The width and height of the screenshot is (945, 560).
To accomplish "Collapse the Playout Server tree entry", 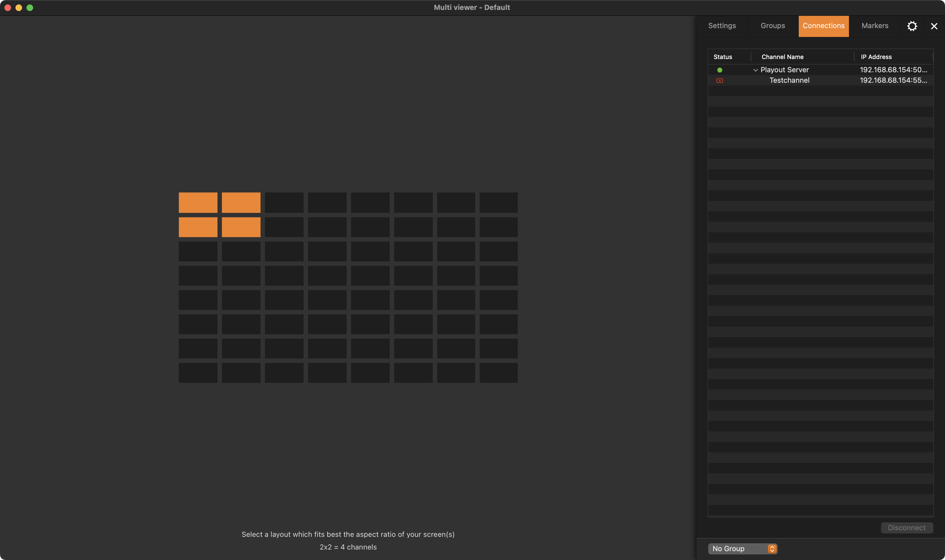I will point(755,70).
